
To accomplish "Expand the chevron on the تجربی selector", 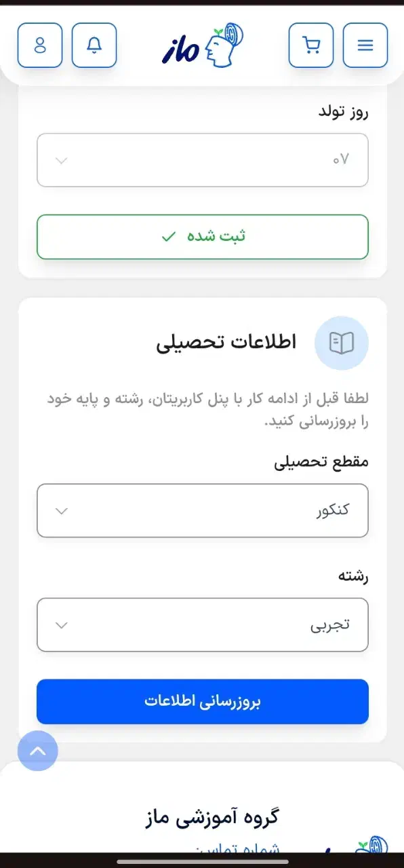I will (60, 624).
